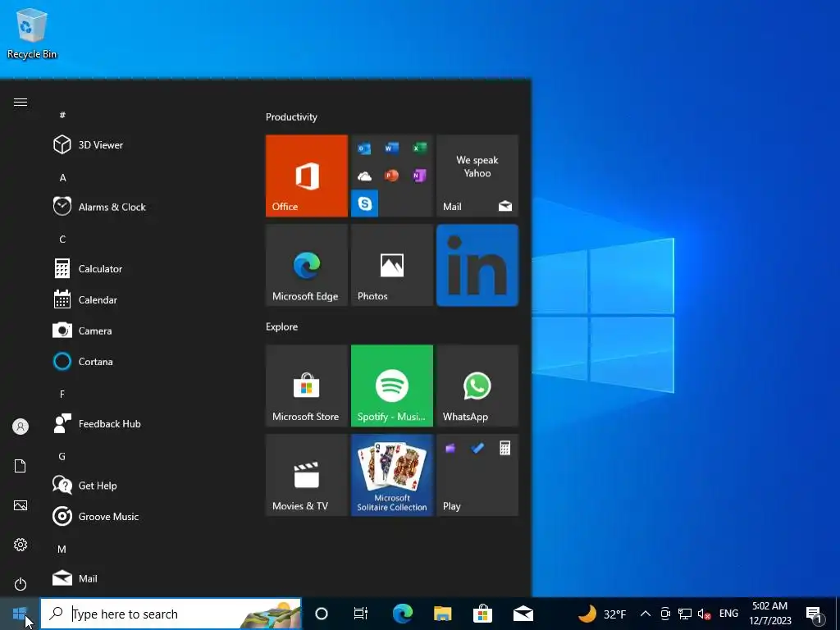Open network status tray icon
This screenshot has width=840, height=630.
coord(685,614)
